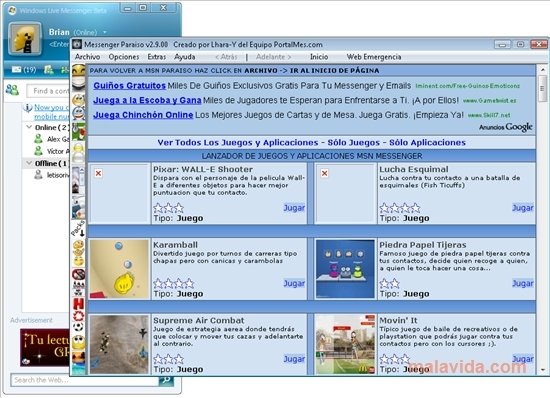
Task: Click the Karamball star rating
Action: 174,283
